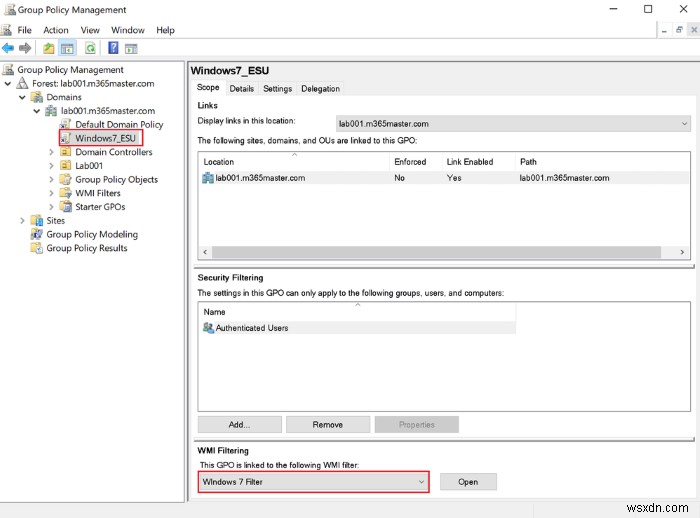Click the Forest triangle icon

coord(22,83)
